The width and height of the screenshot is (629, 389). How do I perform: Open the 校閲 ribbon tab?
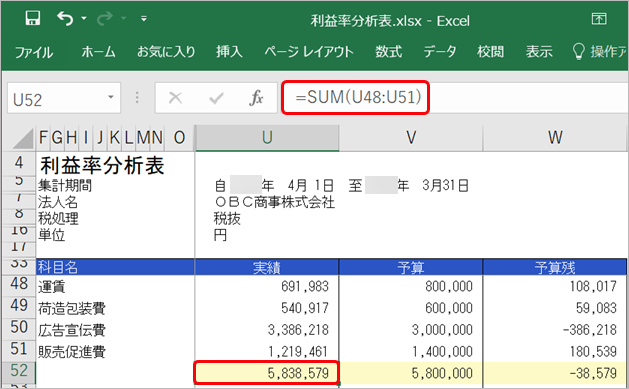(x=490, y=52)
